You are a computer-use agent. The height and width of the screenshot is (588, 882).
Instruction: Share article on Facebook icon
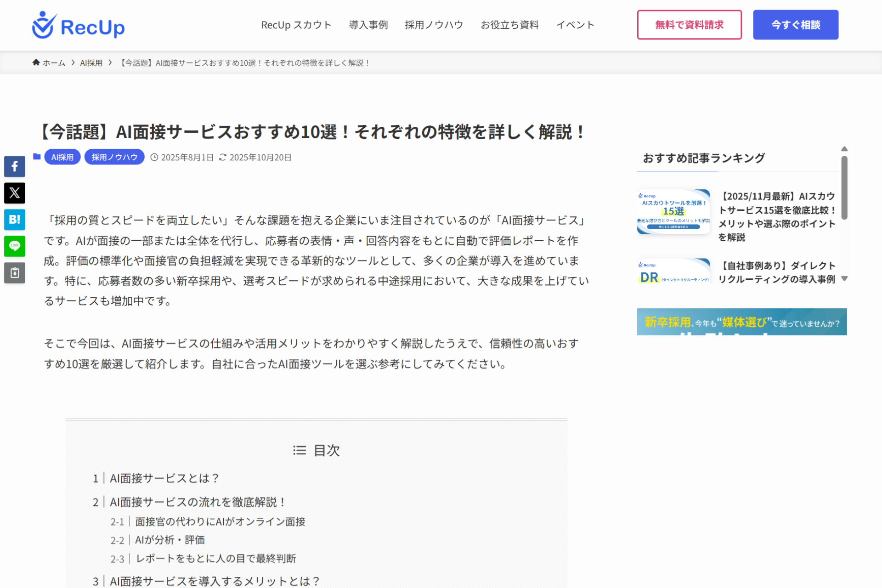point(15,166)
